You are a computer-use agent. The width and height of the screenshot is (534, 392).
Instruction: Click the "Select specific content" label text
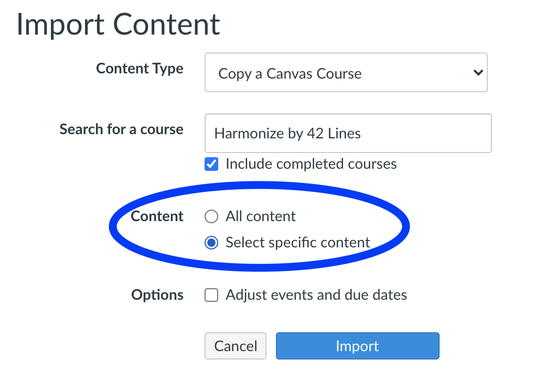point(298,243)
